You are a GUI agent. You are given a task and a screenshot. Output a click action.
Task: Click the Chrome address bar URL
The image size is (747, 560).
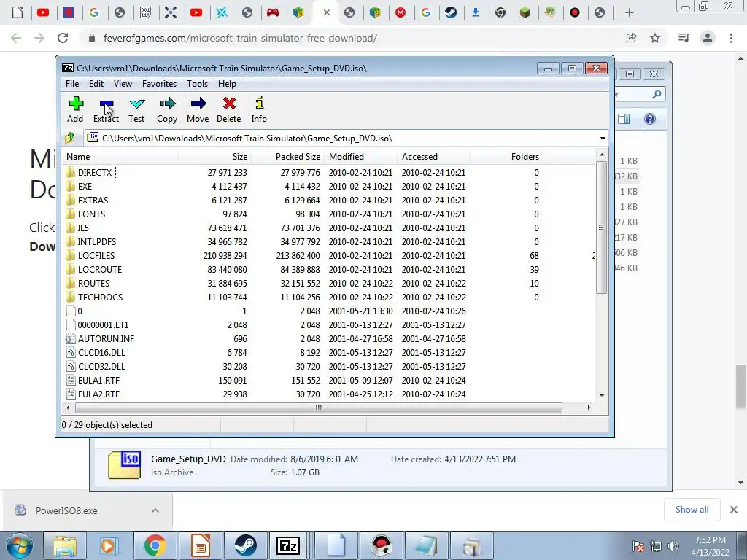click(x=240, y=38)
